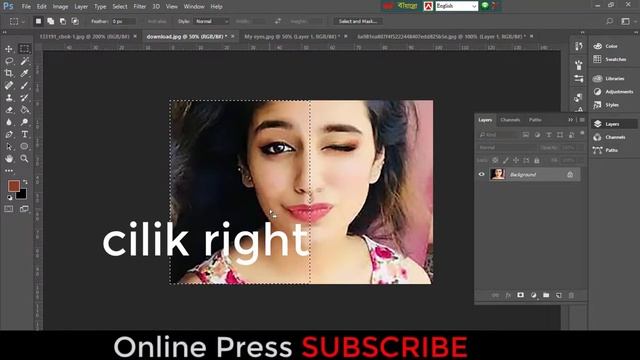640x360 pixels.
Task: Select the History Brush tool
Action: [x=24, y=98]
